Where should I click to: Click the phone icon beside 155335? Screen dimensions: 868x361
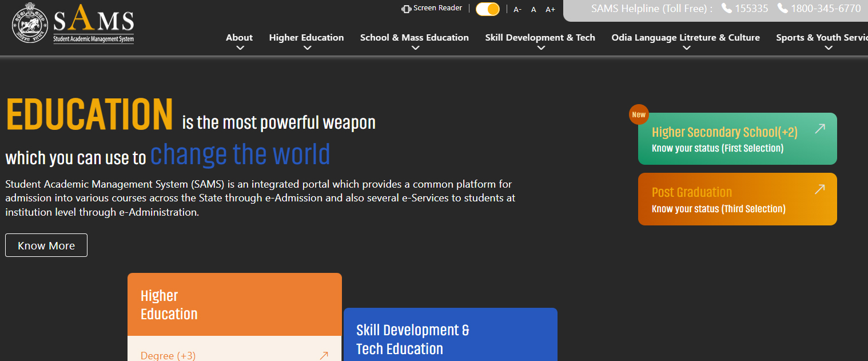(726, 9)
